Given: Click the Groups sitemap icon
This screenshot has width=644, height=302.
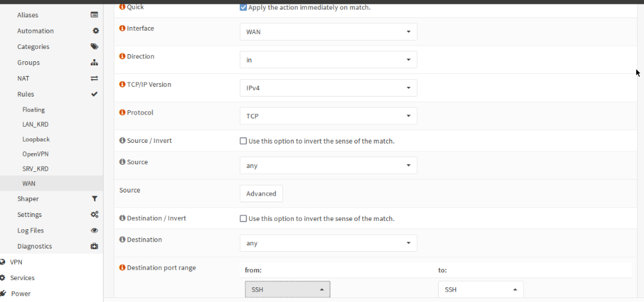Looking at the screenshot, I should (95, 62).
